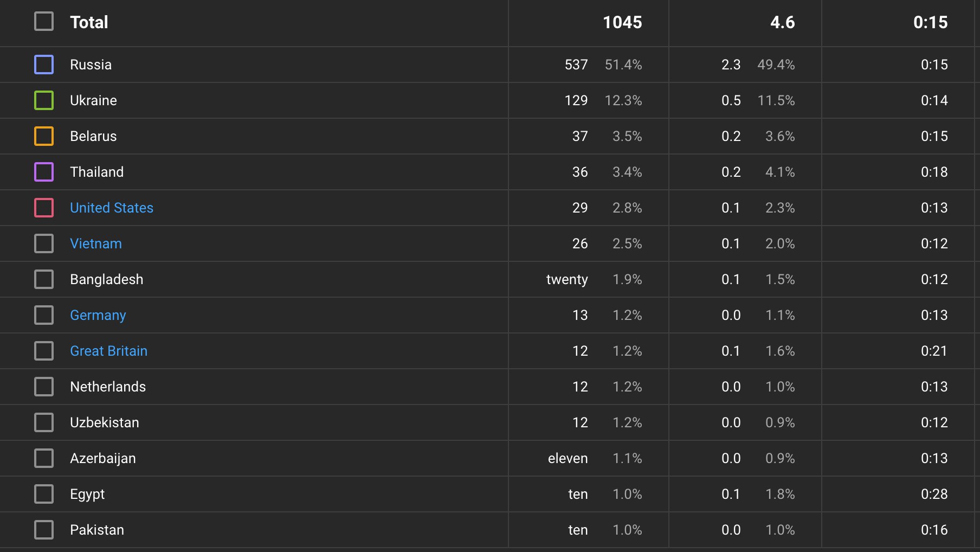
Task: Toggle the orange Belarus checkbox
Action: [44, 136]
